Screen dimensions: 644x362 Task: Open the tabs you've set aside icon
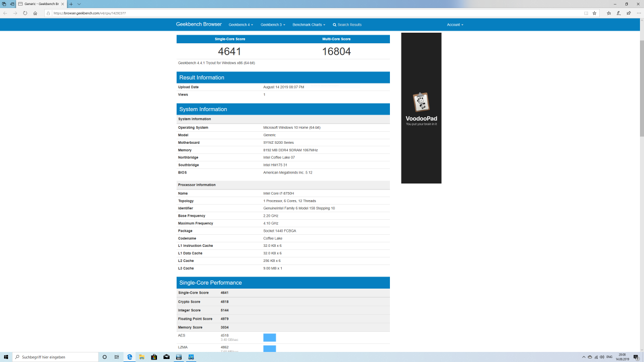tap(4, 4)
